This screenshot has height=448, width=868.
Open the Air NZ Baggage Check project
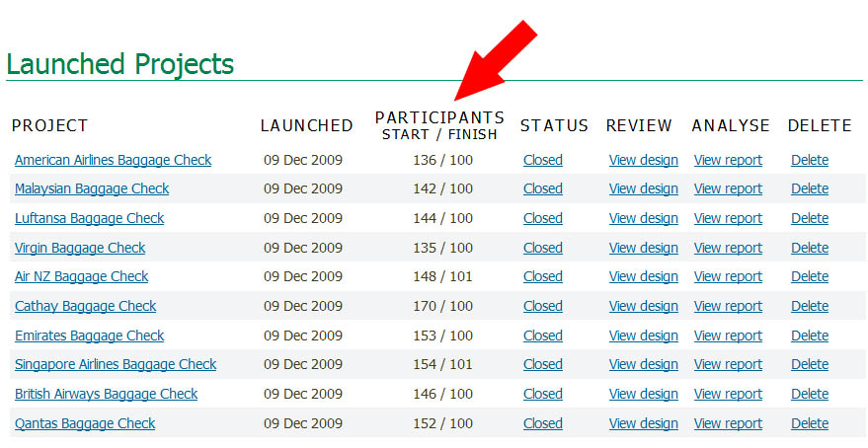81,276
